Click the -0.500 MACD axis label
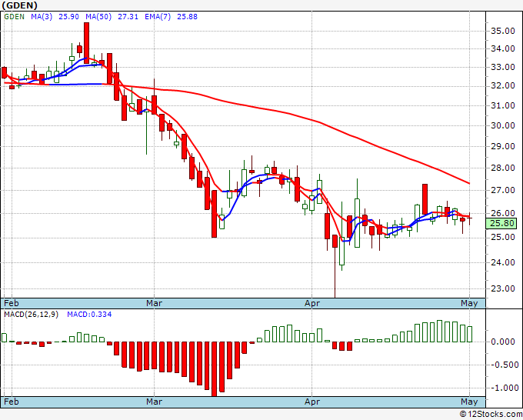The image size is (523, 420). tap(504, 365)
